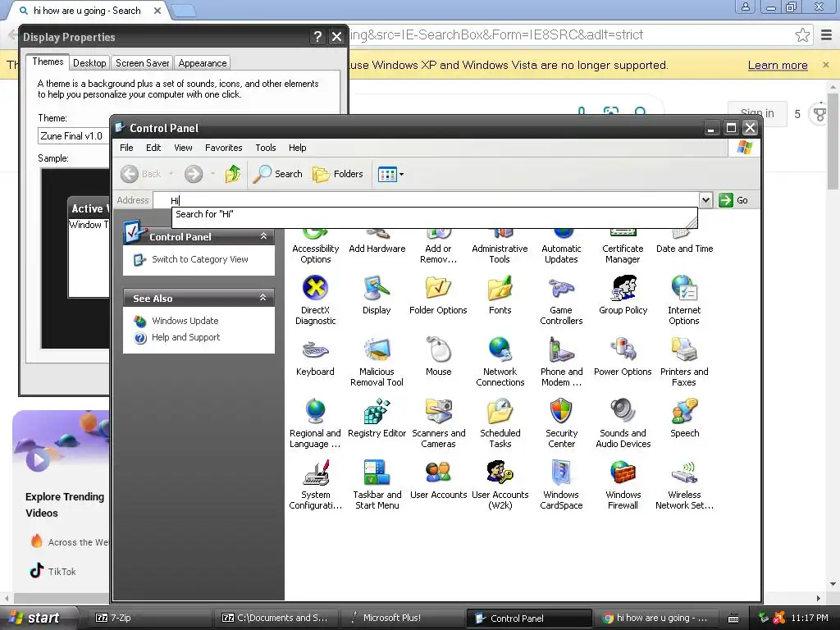Open Regional and Language options icon
Viewport: 840px width, 630px height.
315,412
